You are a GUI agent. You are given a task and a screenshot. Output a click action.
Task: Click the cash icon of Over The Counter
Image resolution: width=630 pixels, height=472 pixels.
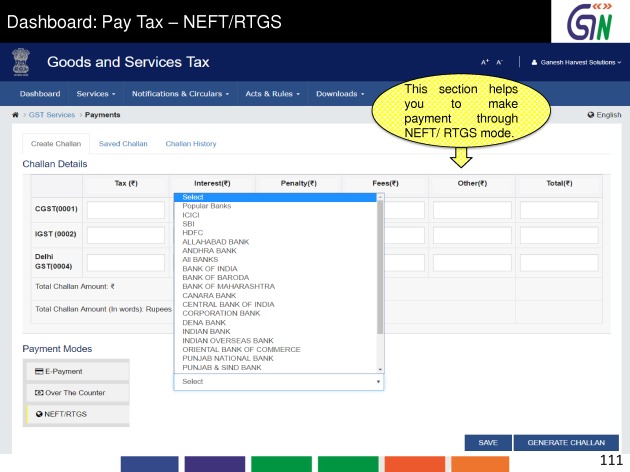tap(39, 392)
